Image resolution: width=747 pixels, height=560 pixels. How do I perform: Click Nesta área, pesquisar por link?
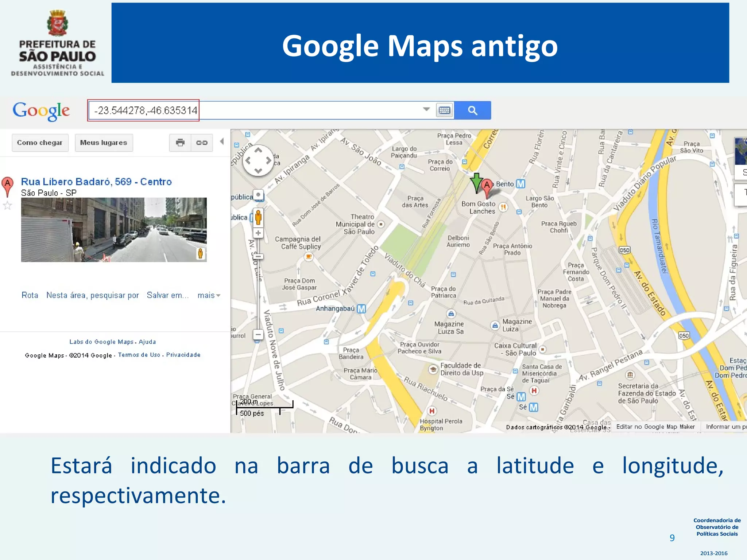coord(93,295)
